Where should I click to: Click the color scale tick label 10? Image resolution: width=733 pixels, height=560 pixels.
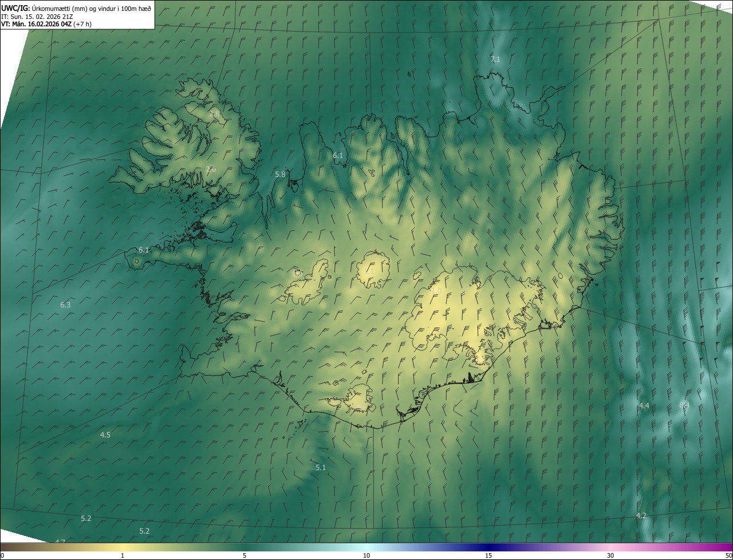(366, 556)
